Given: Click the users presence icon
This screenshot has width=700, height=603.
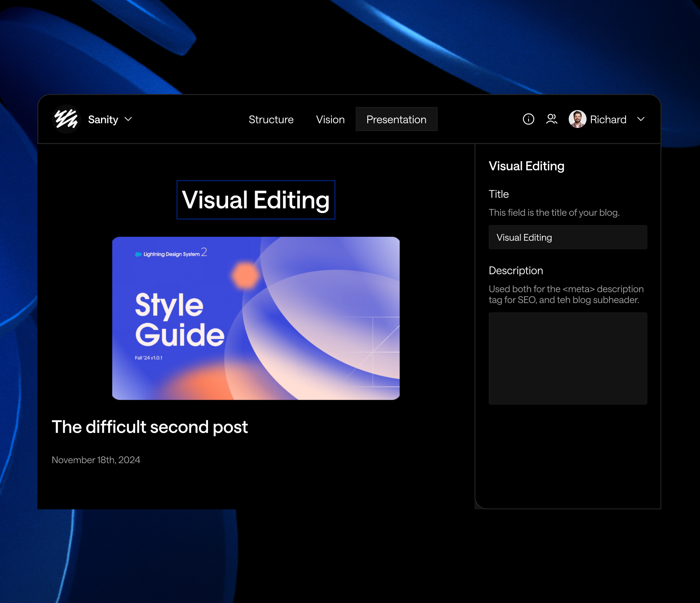Looking at the screenshot, I should tap(552, 119).
